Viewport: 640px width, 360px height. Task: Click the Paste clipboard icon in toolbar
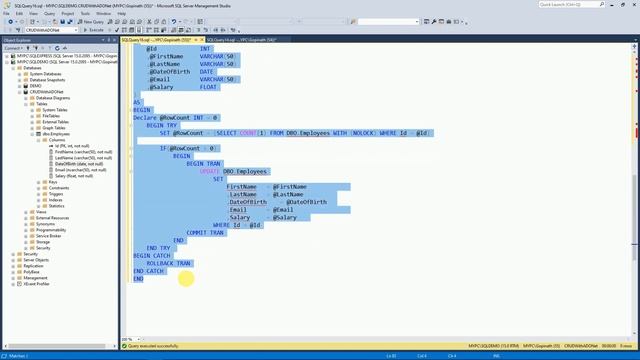(164, 22)
